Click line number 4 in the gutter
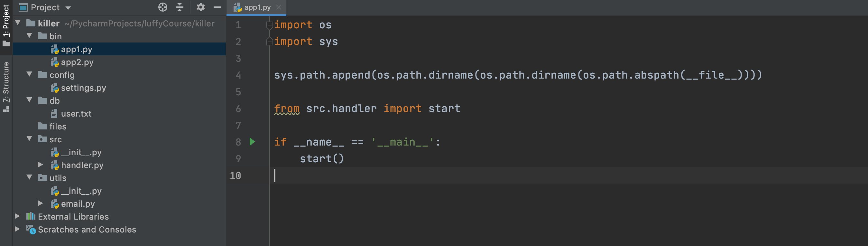This screenshot has width=868, height=246. click(x=238, y=75)
